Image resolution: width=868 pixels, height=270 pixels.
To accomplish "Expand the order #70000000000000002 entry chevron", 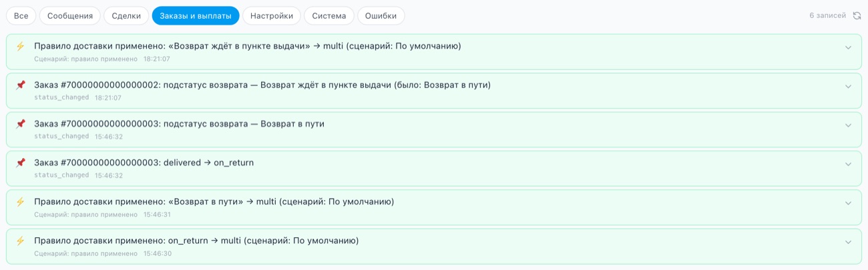I will pos(849,87).
